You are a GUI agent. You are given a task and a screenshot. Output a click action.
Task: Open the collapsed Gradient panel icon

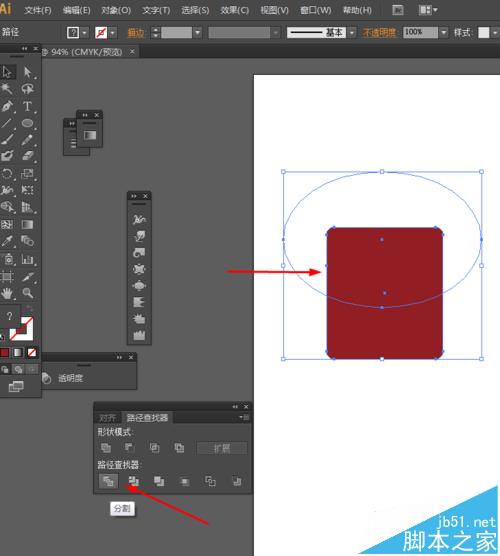[90, 135]
